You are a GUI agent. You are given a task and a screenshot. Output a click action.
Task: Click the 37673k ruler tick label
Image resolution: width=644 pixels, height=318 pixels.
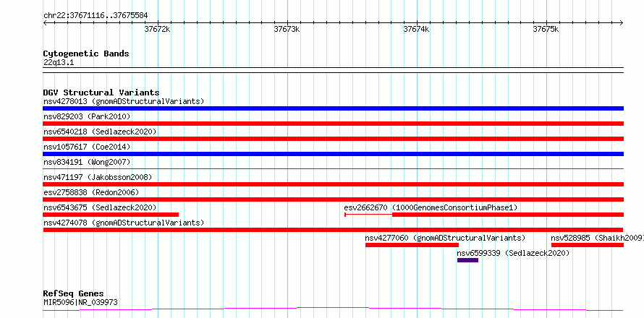click(x=287, y=30)
